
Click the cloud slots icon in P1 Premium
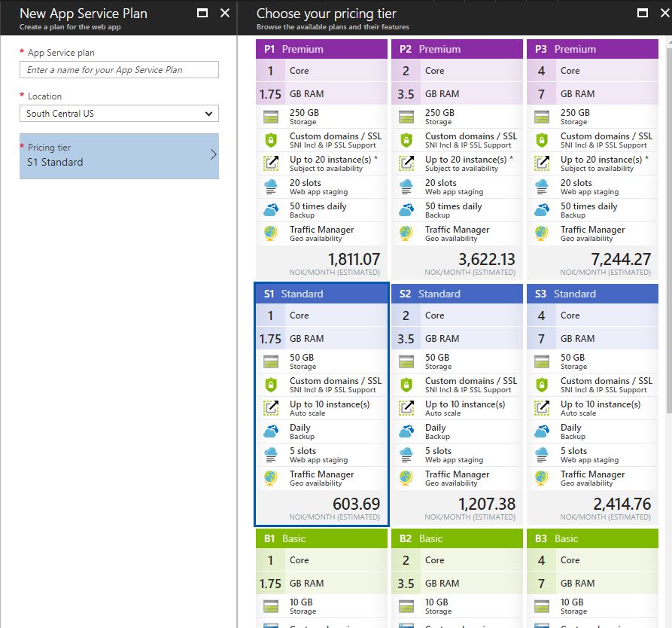[271, 187]
